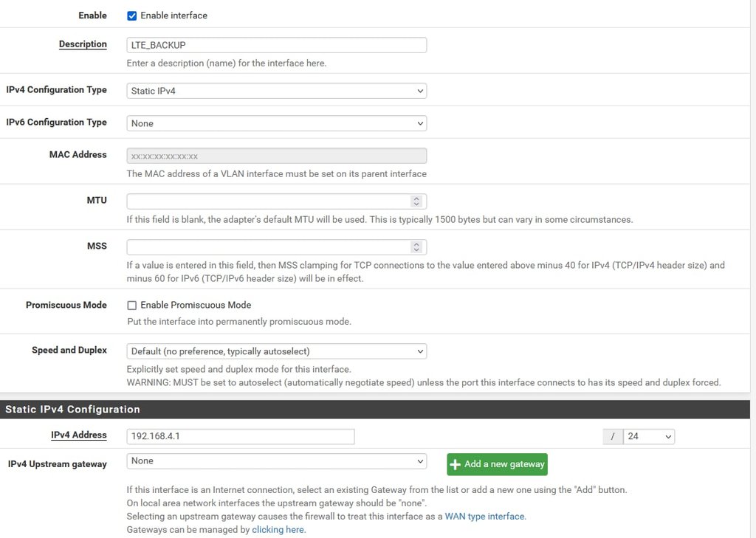Expand Speed and Duplex dropdown
Screen dimensions: 756x538
click(276, 351)
